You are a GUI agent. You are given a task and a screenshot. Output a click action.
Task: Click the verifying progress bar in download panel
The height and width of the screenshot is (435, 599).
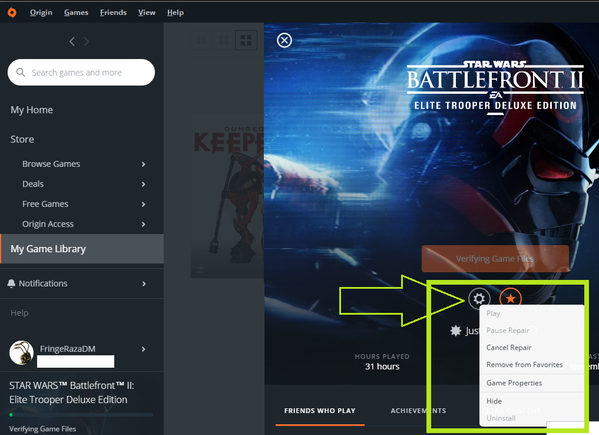tap(81, 414)
